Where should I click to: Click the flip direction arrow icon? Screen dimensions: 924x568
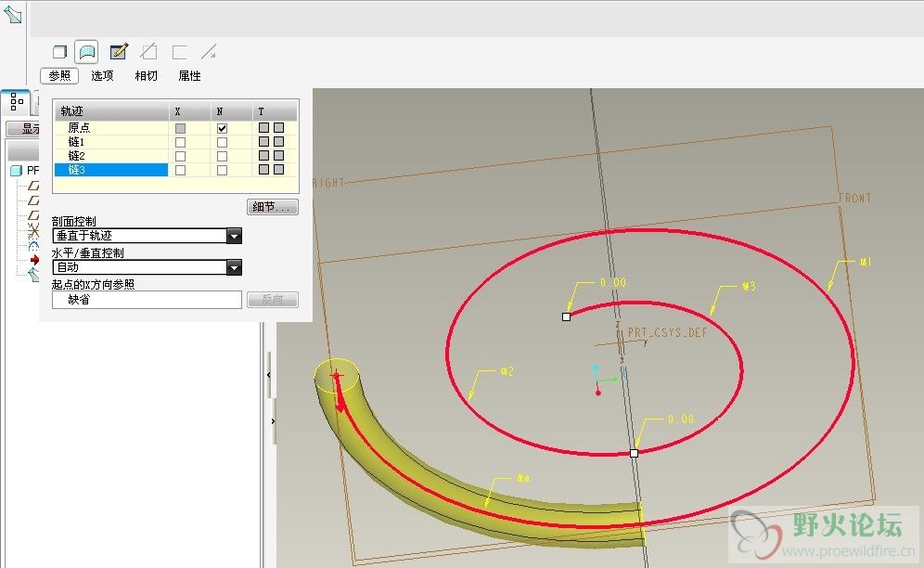pyautogui.click(x=209, y=52)
